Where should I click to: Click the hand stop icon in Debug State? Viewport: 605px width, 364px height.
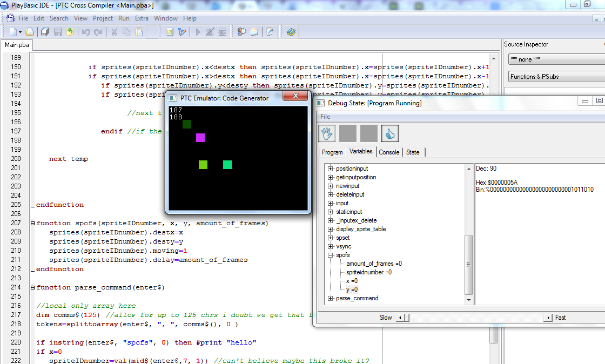click(327, 133)
